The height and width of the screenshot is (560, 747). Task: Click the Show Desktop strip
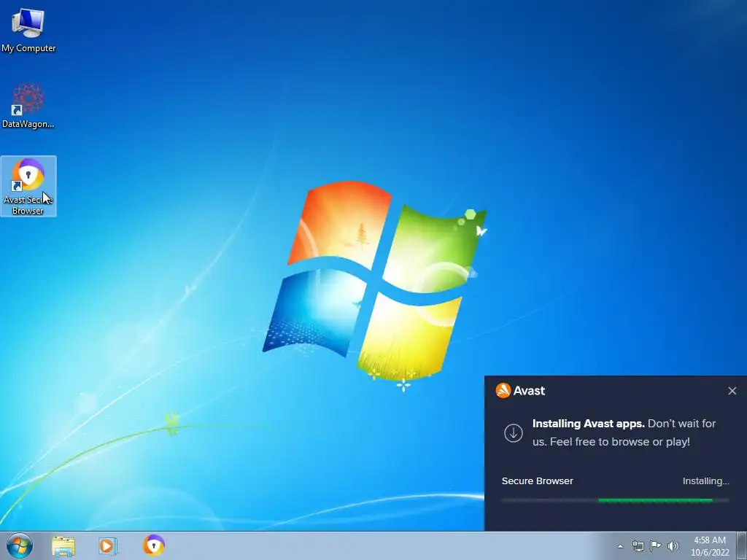coord(742,545)
